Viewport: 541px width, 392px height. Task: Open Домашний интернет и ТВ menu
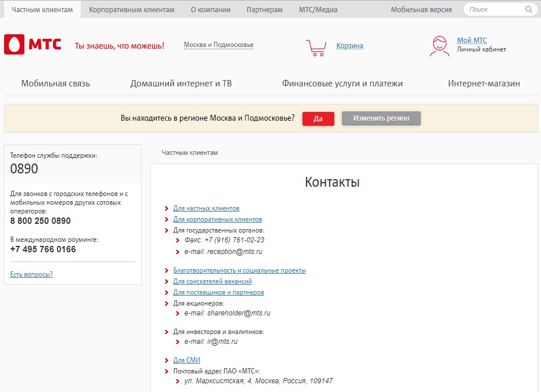tap(181, 84)
